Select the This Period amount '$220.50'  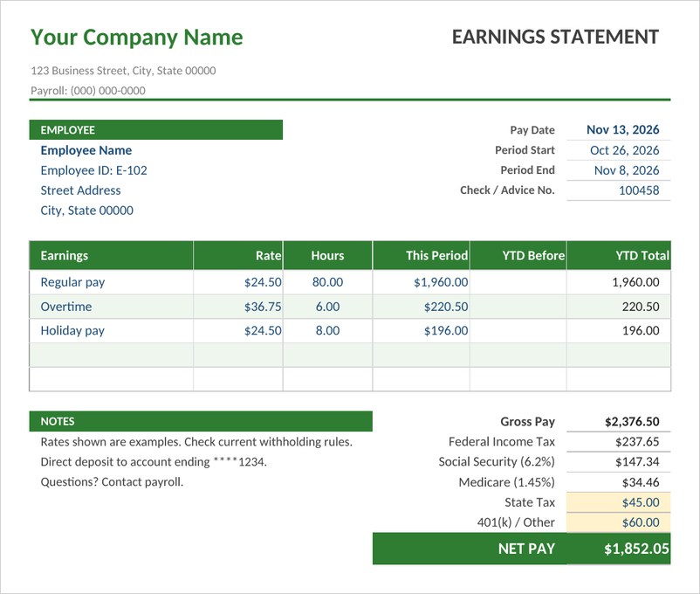pos(446,307)
